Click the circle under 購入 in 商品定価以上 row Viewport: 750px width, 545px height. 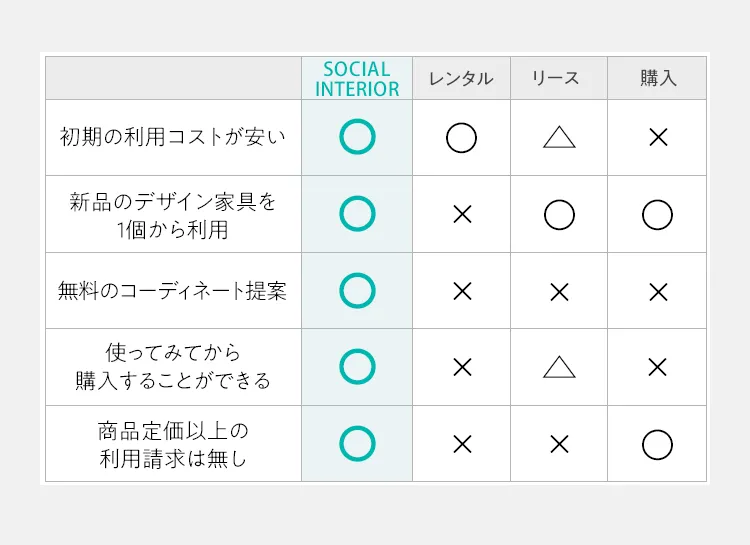click(657, 445)
